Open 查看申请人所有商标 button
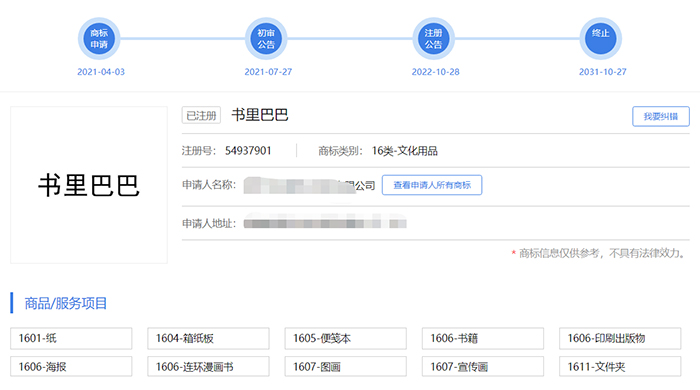This screenshot has width=700, height=390. (432, 185)
